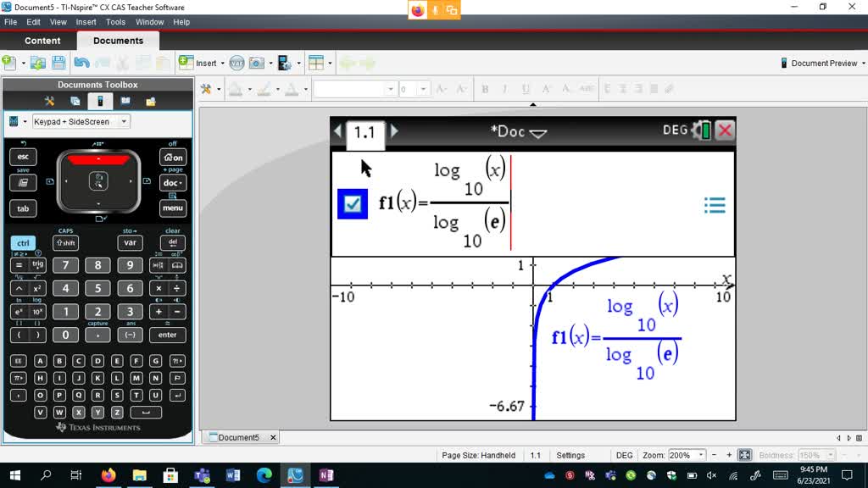Expand the page layout dropdown arrow
This screenshot has width=868, height=488.
point(330,64)
